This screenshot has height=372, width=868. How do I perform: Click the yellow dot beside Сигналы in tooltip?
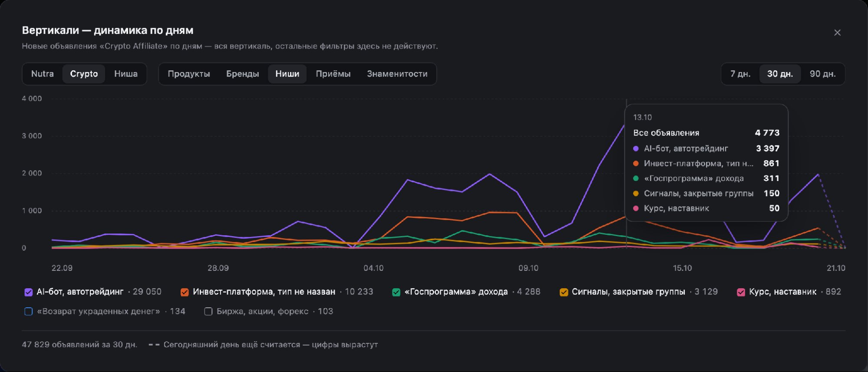636,194
